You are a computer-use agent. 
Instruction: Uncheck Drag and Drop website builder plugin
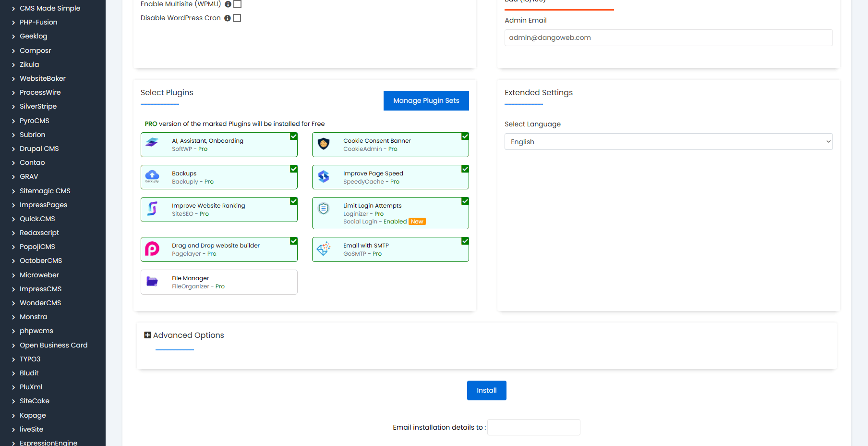pos(294,241)
